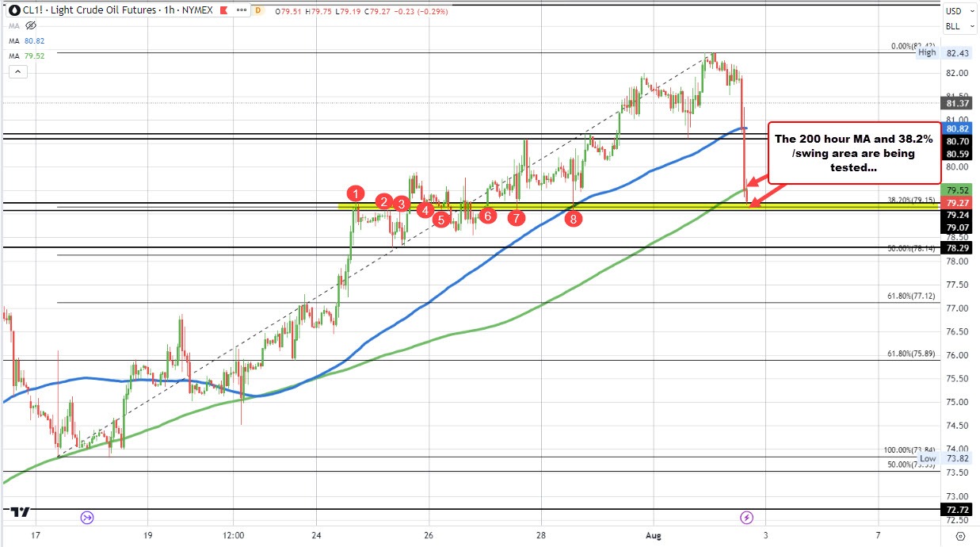The height and width of the screenshot is (547, 980).
Task: Click the 28 date label on time axis
Action: pyautogui.click(x=541, y=537)
